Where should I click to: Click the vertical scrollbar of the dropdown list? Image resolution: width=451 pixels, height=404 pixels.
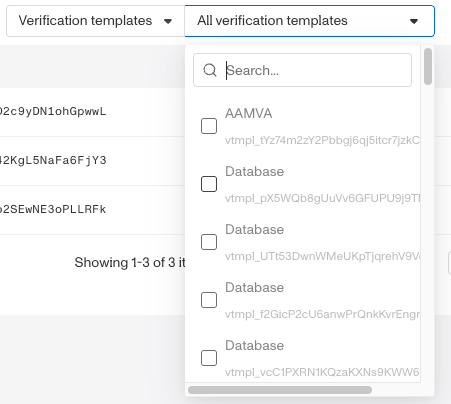[428, 66]
